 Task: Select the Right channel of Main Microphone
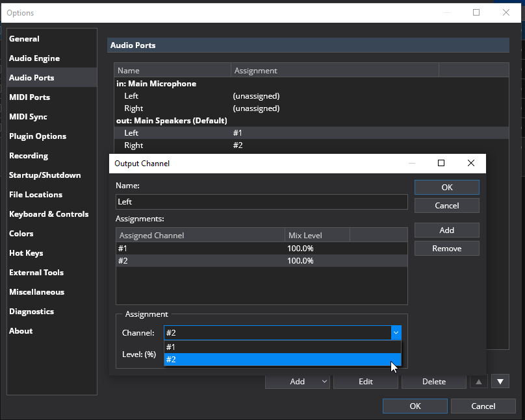click(x=311, y=108)
